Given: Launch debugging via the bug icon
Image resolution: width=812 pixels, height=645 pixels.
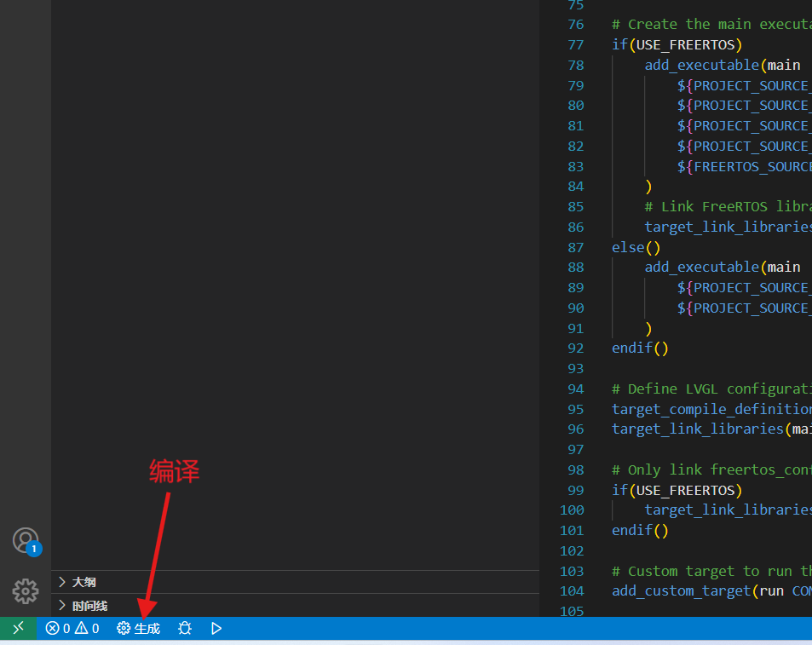Looking at the screenshot, I should click(184, 628).
